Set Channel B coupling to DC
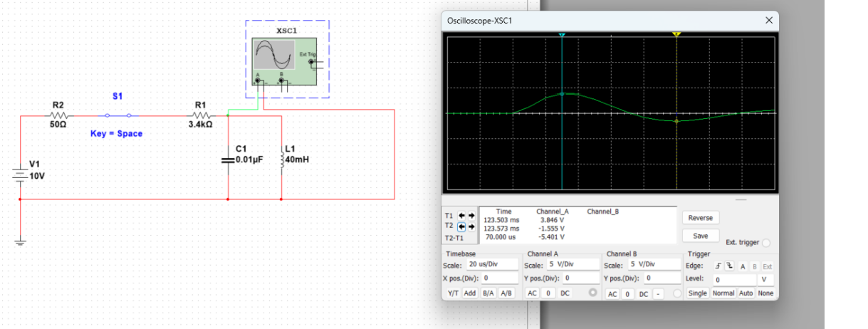This screenshot has width=868, height=329. pyautogui.click(x=644, y=293)
